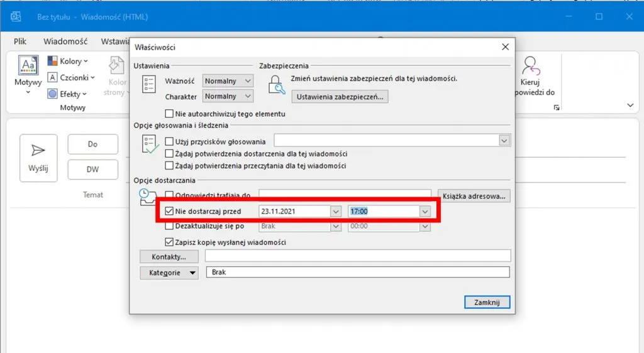Click the Wyślij send icon button
644x353 pixels.
(x=38, y=151)
